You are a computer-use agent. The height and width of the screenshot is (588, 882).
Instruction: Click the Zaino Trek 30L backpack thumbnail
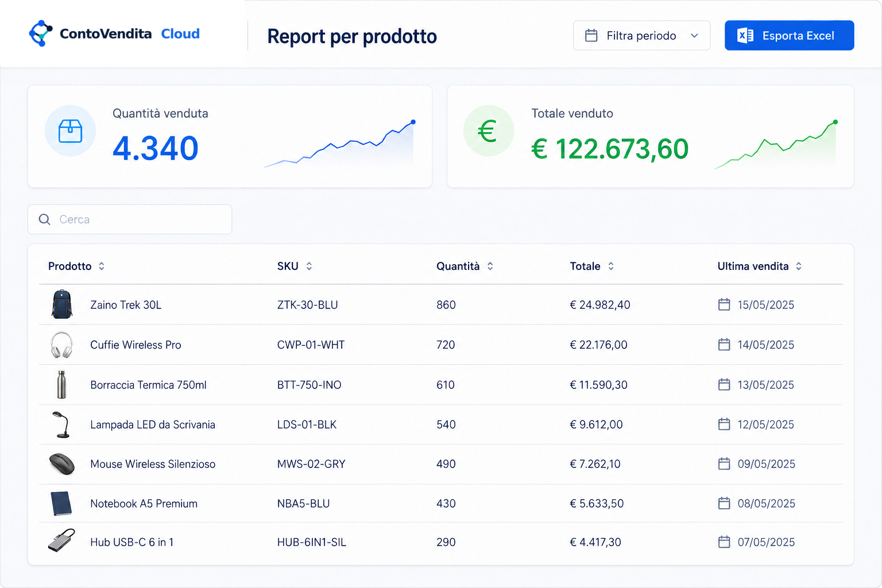click(62, 304)
